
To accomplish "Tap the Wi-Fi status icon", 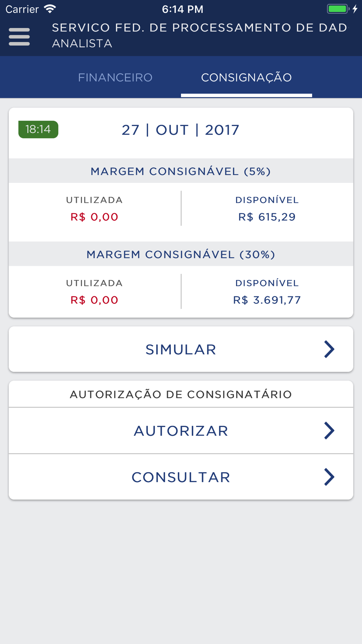I will [50, 9].
